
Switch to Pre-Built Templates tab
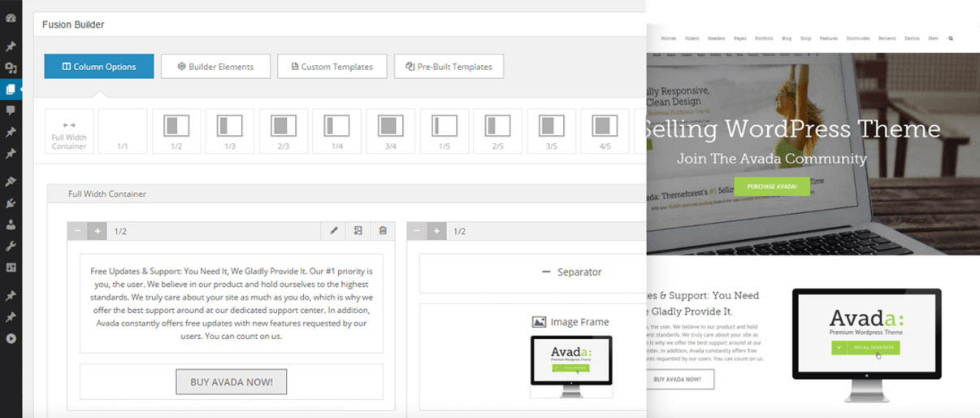tap(449, 67)
